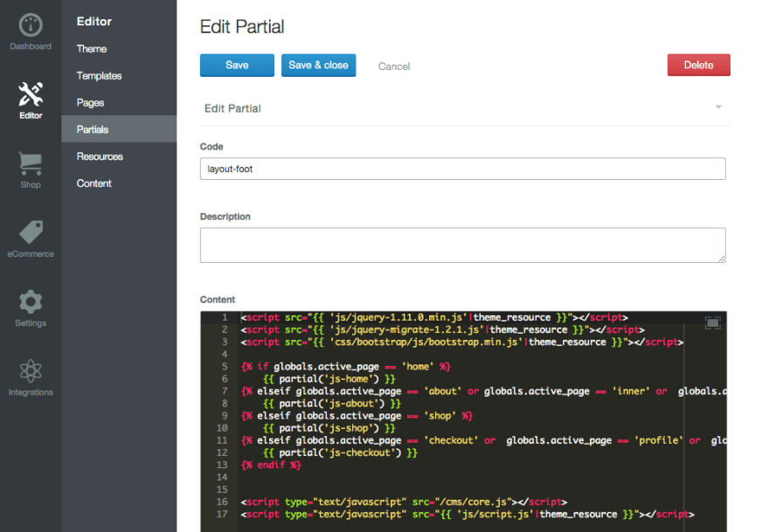Collapse the Edit Partial panel
This screenshot has height=532, width=769.
[x=718, y=106]
